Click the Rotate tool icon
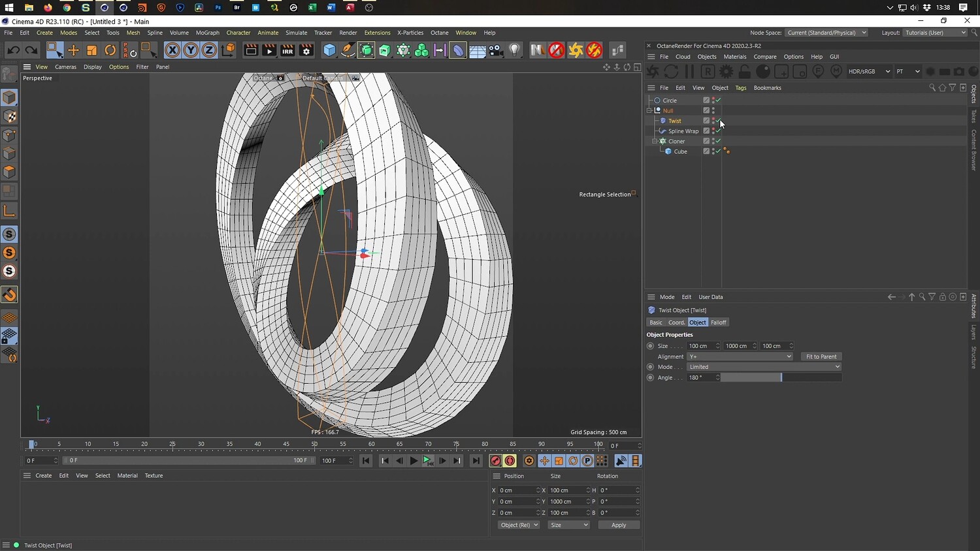Image resolution: width=980 pixels, height=551 pixels. coord(110,50)
